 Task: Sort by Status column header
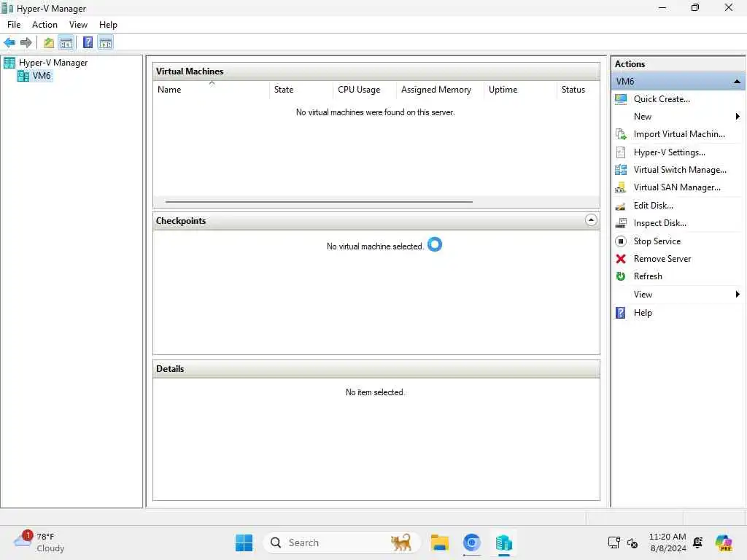click(578, 90)
